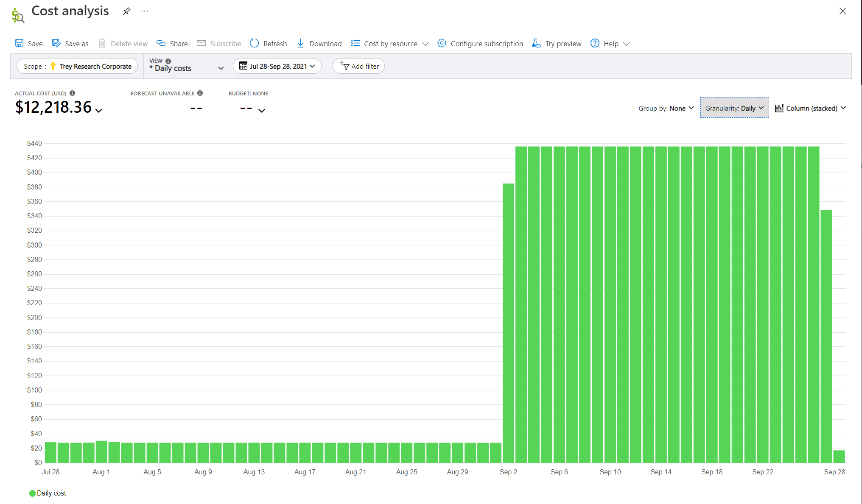The width and height of the screenshot is (862, 504).
Task: Click the Trey Research Corporate scope button
Action: [77, 66]
